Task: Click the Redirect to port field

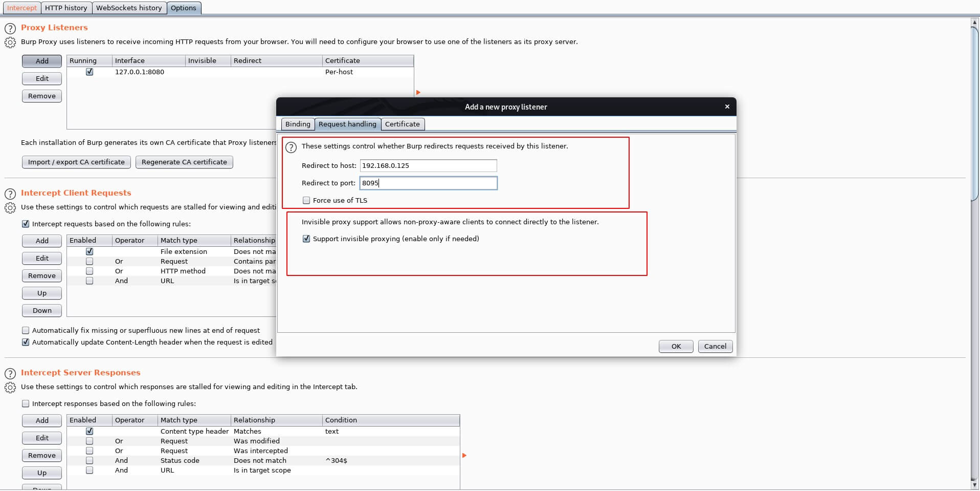Action: coord(428,183)
